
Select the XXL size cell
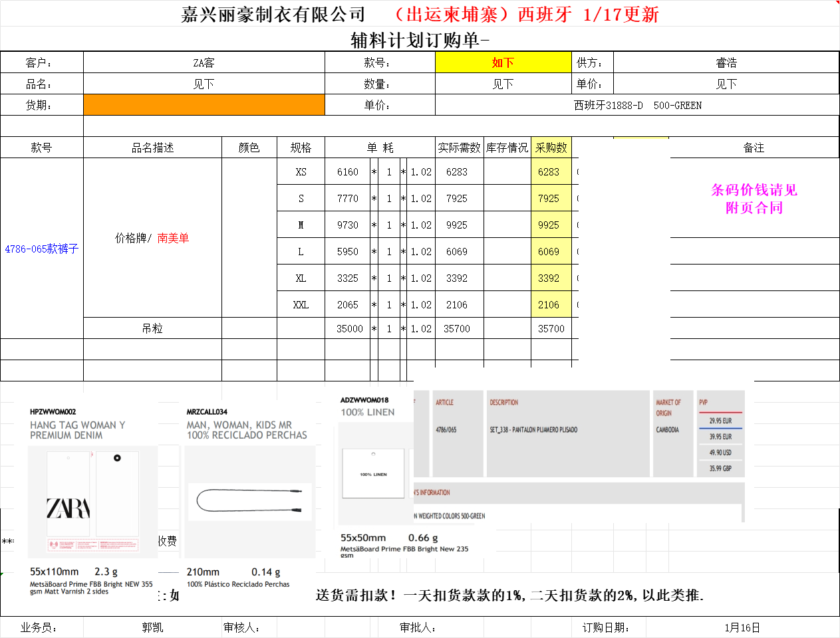(301, 304)
